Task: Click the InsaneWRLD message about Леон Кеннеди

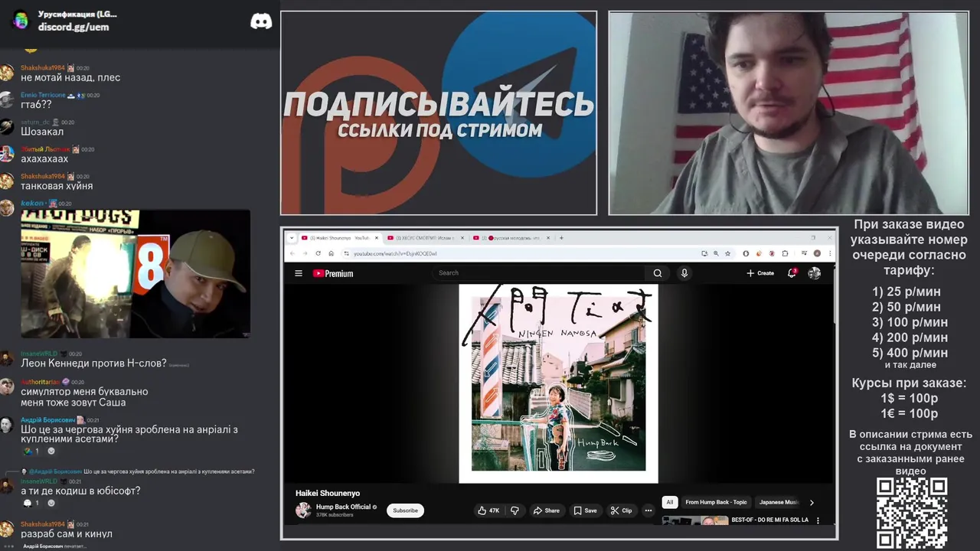Action: pos(93,364)
